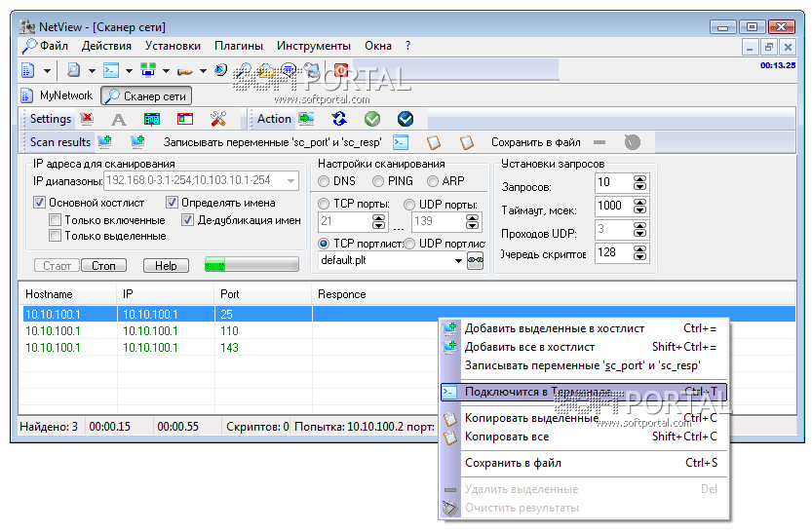Screen dimensions: 812x532
Task: Click the pointing hand icon in toolbar
Action: click(185, 71)
